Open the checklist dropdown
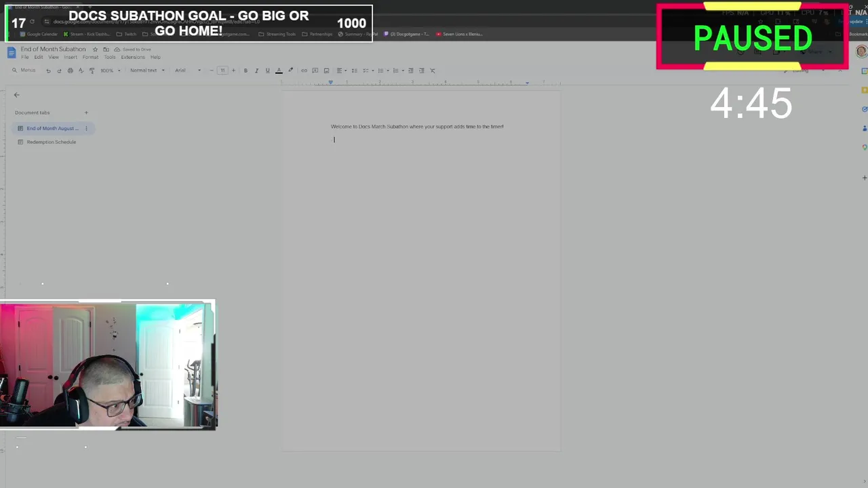 point(367,70)
